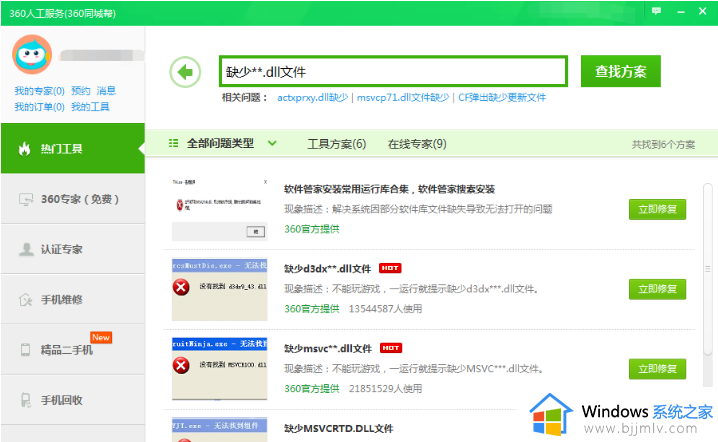Click the title 缺少d3dx**.dll文件
Viewport: 718px width, 442px height.
327,268
